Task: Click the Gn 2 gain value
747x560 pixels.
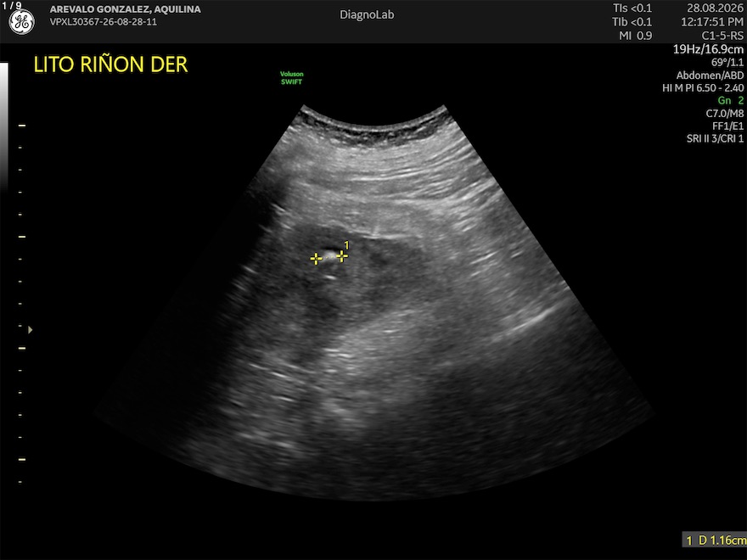Action: click(x=731, y=100)
